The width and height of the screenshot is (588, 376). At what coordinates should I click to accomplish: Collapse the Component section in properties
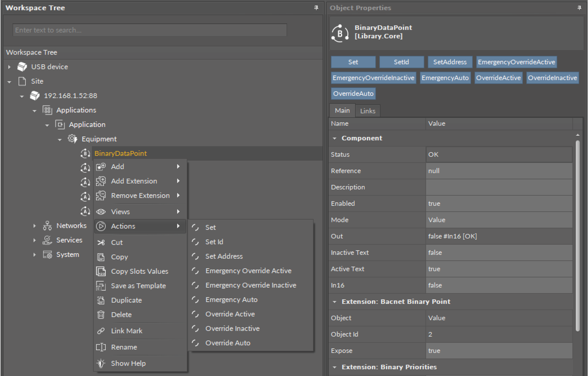coord(335,138)
